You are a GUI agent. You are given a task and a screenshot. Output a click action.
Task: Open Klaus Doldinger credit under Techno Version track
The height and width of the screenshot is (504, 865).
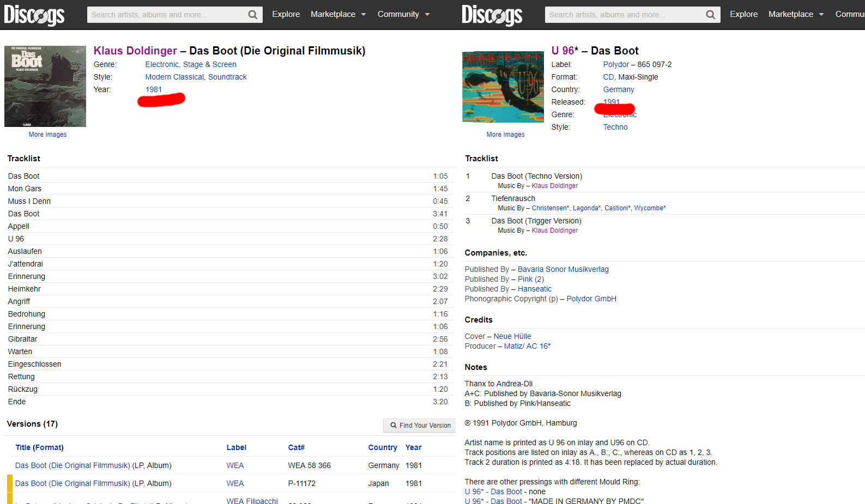(555, 186)
